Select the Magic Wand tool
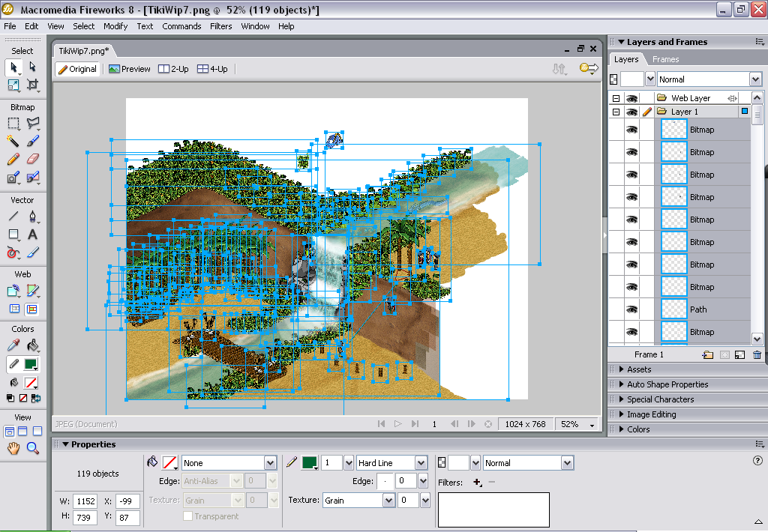This screenshot has height=532, width=768. click(x=13, y=140)
